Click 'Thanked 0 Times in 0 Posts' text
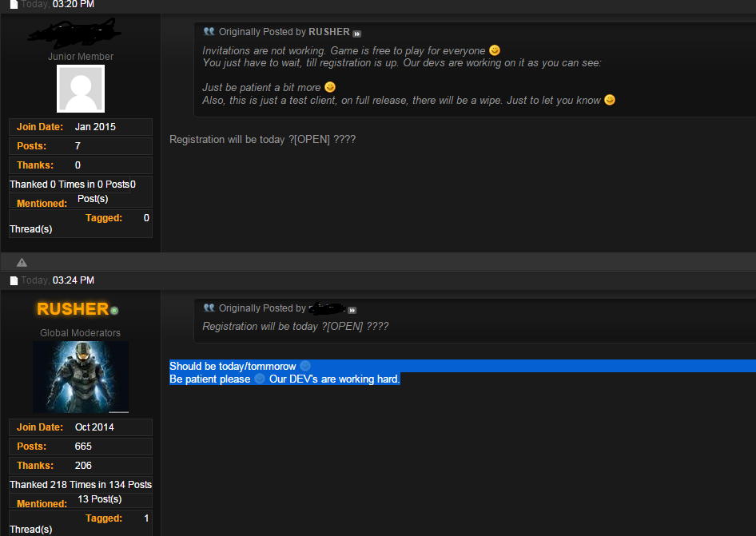 click(x=70, y=185)
